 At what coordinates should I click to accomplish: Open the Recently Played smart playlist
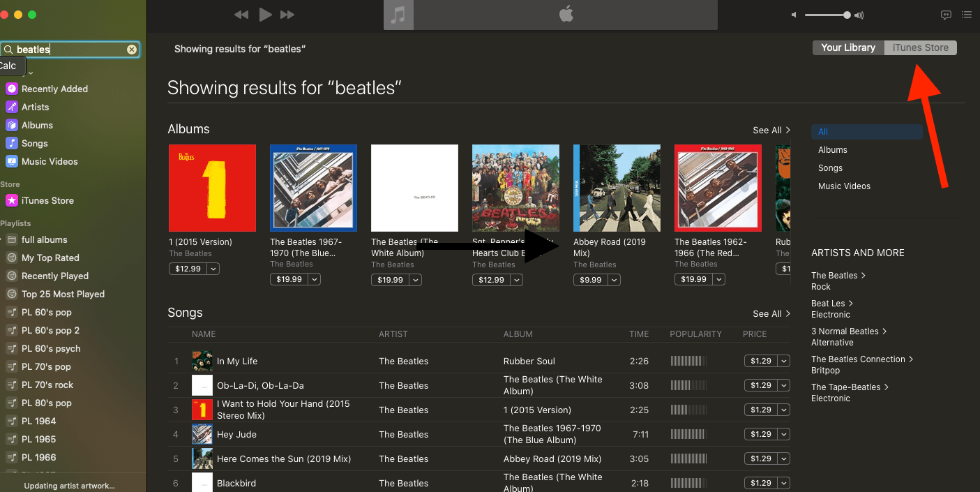(54, 276)
